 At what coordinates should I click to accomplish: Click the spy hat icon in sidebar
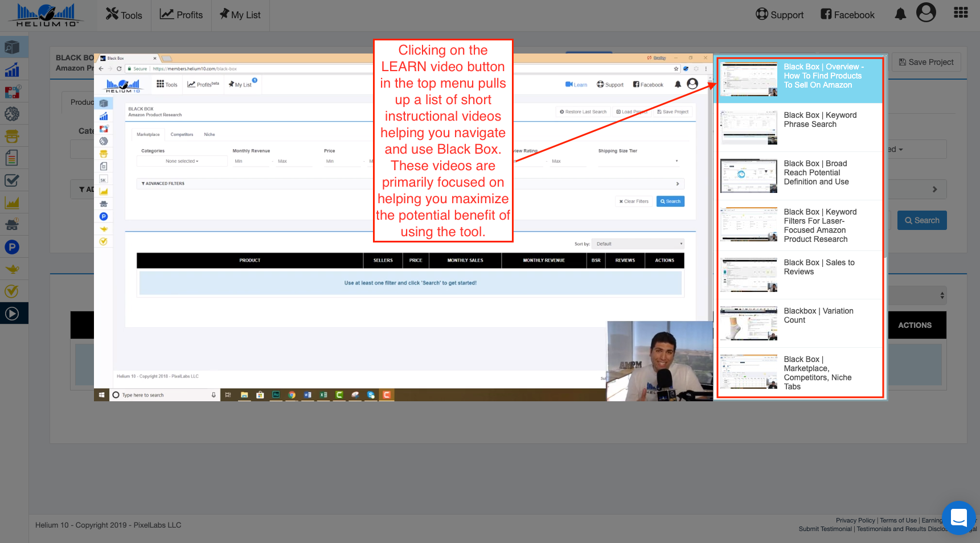point(12,224)
